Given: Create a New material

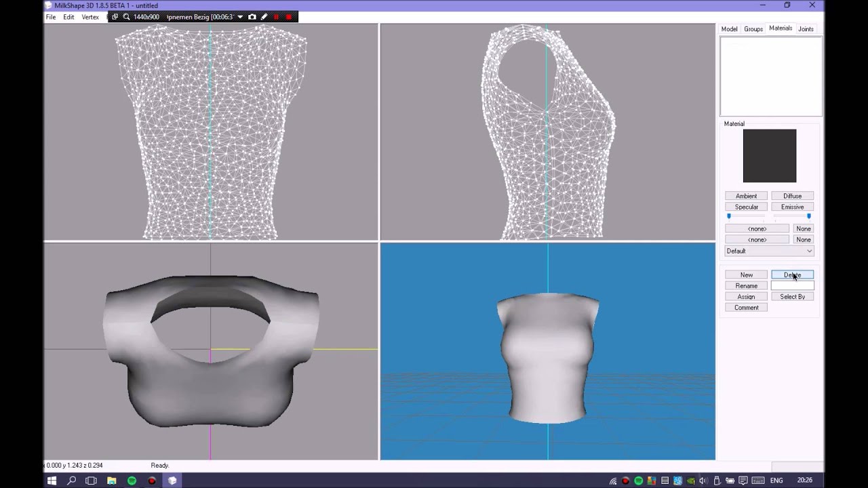Looking at the screenshot, I should tap(746, 274).
